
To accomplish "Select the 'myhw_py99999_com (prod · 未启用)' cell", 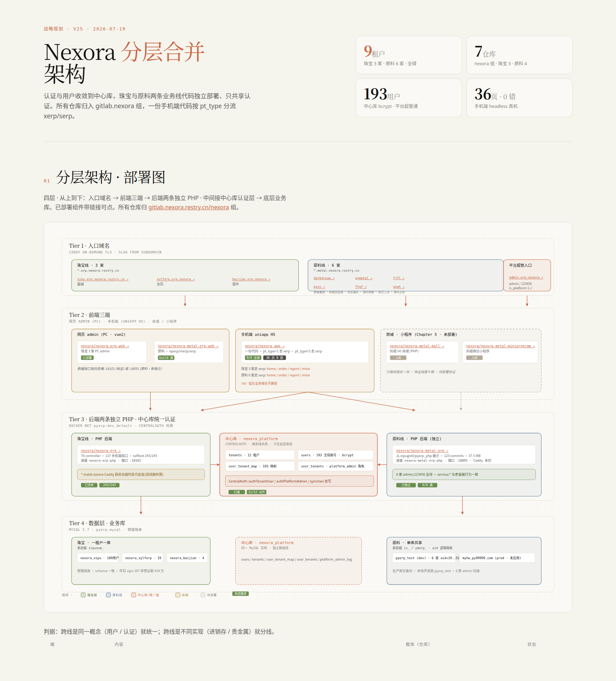I will click(497, 558).
